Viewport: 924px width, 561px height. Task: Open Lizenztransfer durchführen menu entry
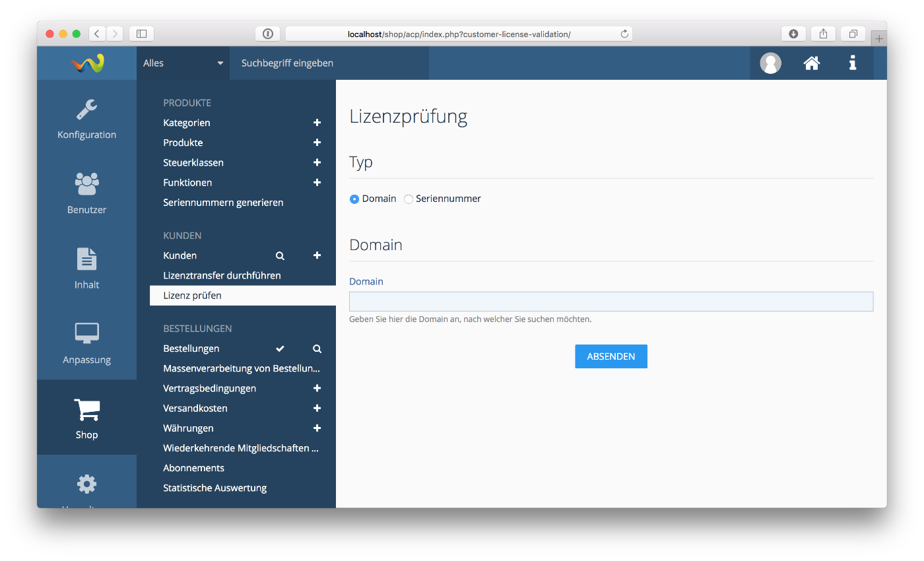pyautogui.click(x=222, y=275)
